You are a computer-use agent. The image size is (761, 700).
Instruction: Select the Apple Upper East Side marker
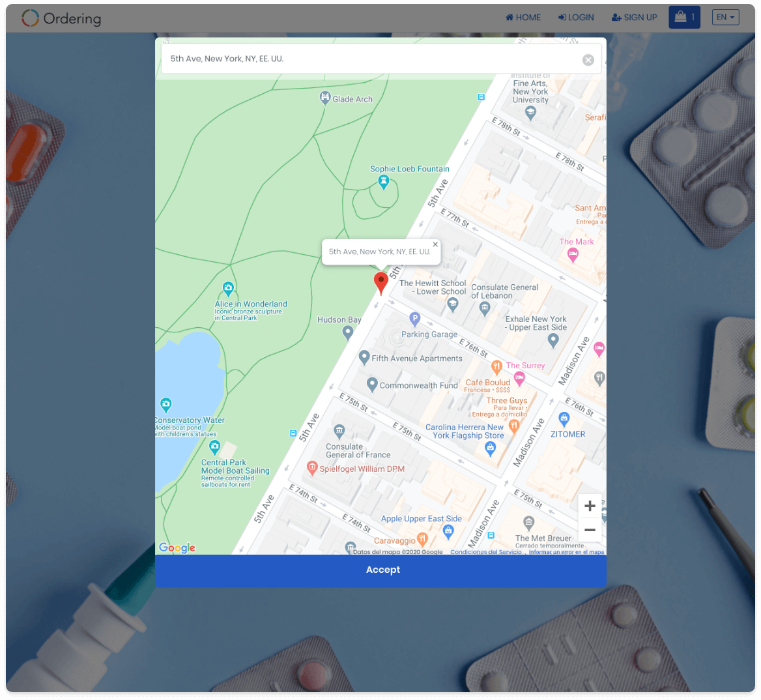(448, 532)
